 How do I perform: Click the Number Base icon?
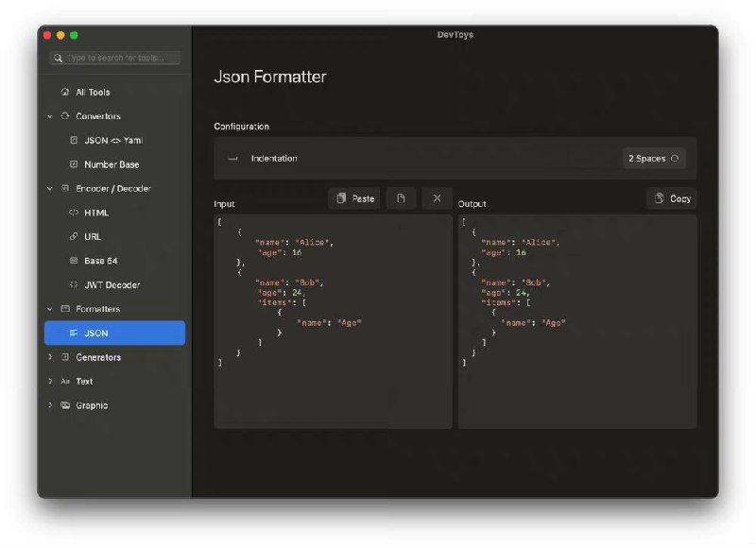[74, 164]
